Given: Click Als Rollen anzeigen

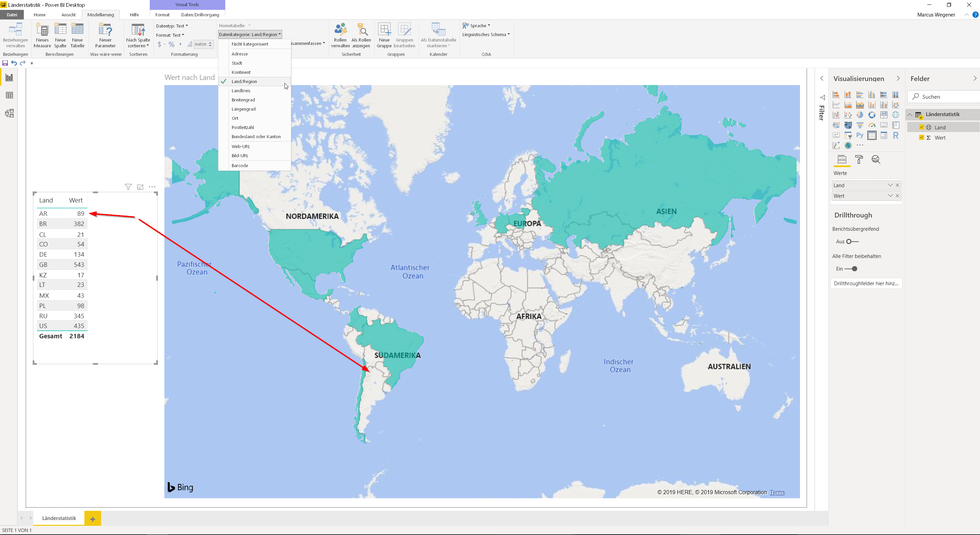Looking at the screenshot, I should [x=361, y=35].
